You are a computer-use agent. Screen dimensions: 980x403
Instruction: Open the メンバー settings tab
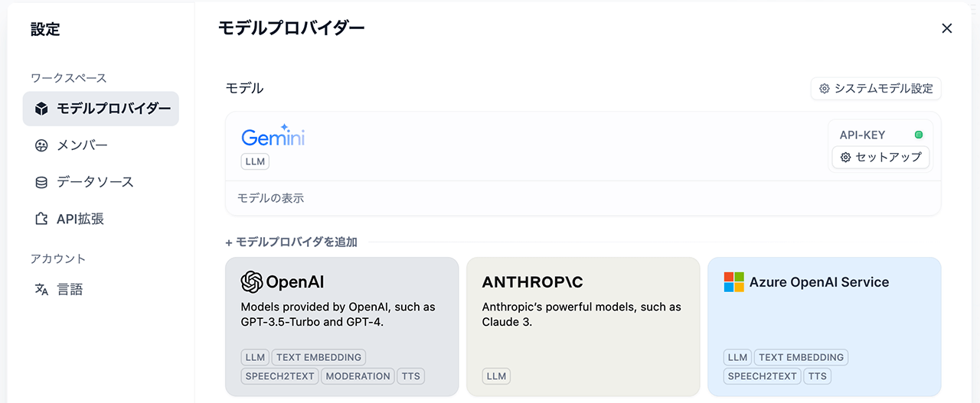pos(82,145)
